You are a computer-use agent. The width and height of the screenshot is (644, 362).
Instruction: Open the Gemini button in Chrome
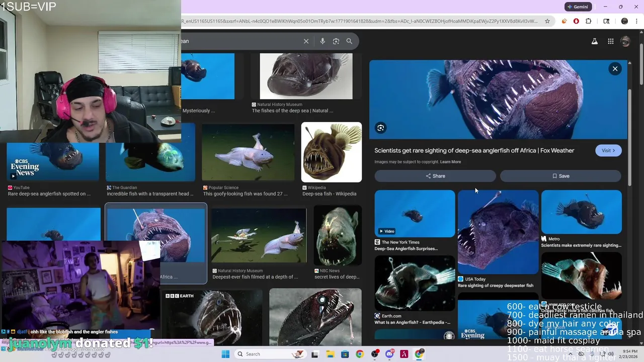pyautogui.click(x=579, y=7)
